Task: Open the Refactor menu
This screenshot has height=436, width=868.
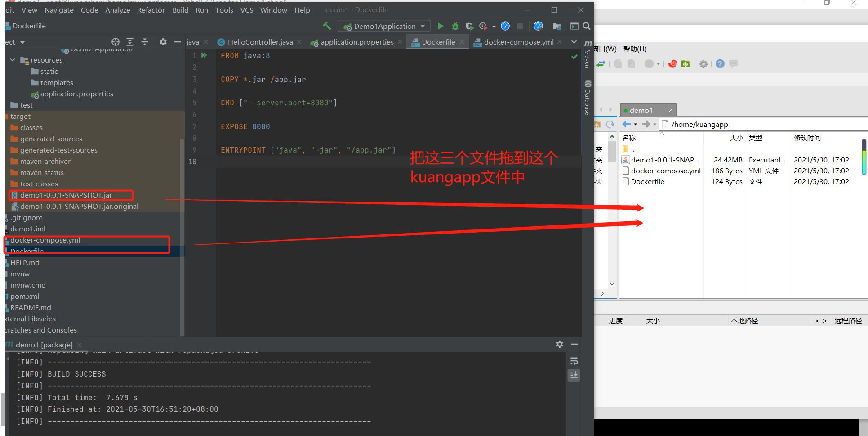Action: coord(151,10)
